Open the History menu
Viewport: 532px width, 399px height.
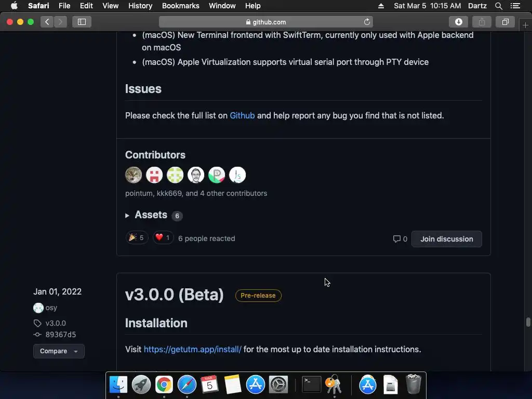[x=140, y=6]
